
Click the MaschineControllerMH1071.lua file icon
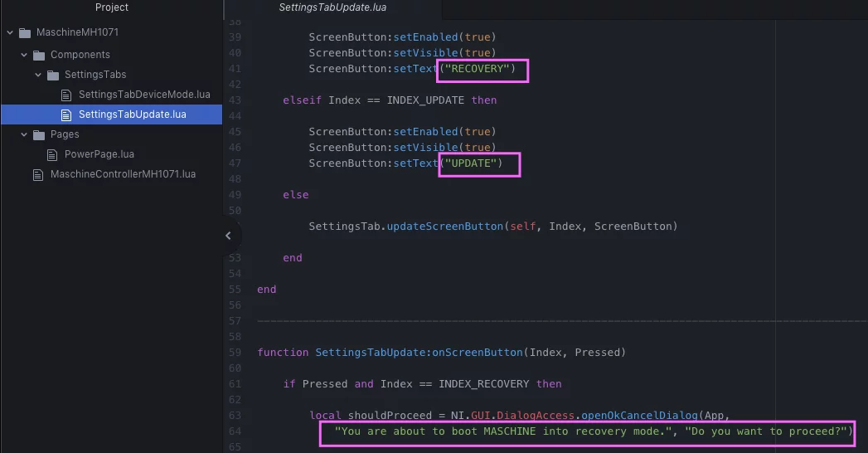[x=38, y=175]
